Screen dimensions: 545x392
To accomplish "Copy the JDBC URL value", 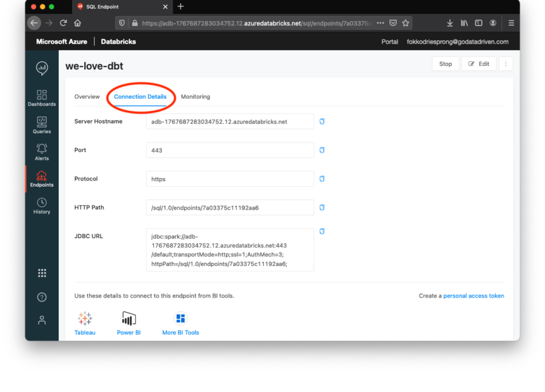I will tap(322, 231).
